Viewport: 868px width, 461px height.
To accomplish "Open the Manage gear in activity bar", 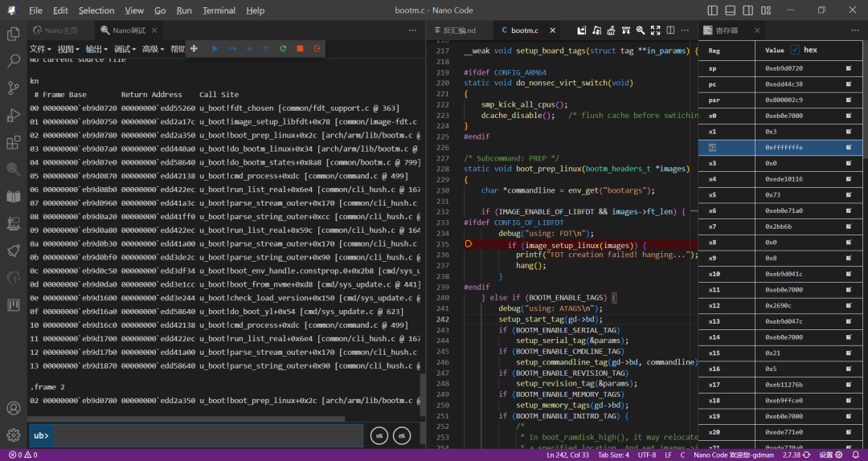I will 14,435.
